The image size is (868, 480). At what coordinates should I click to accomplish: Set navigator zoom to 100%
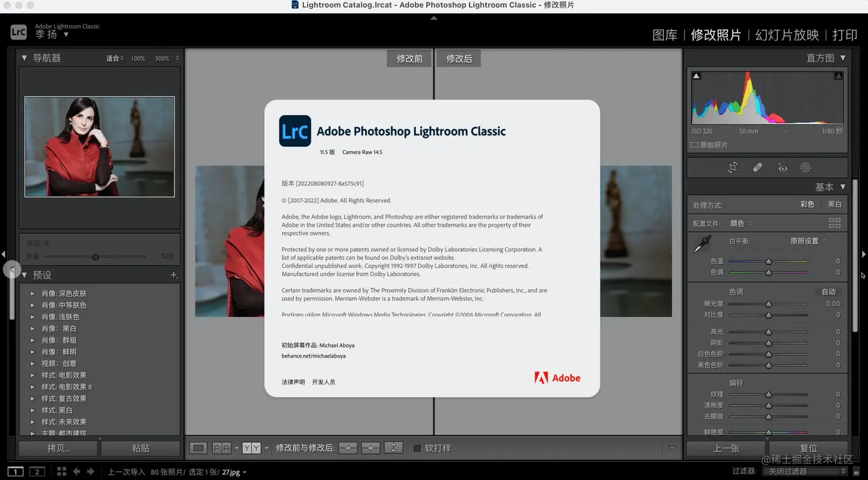click(x=138, y=59)
